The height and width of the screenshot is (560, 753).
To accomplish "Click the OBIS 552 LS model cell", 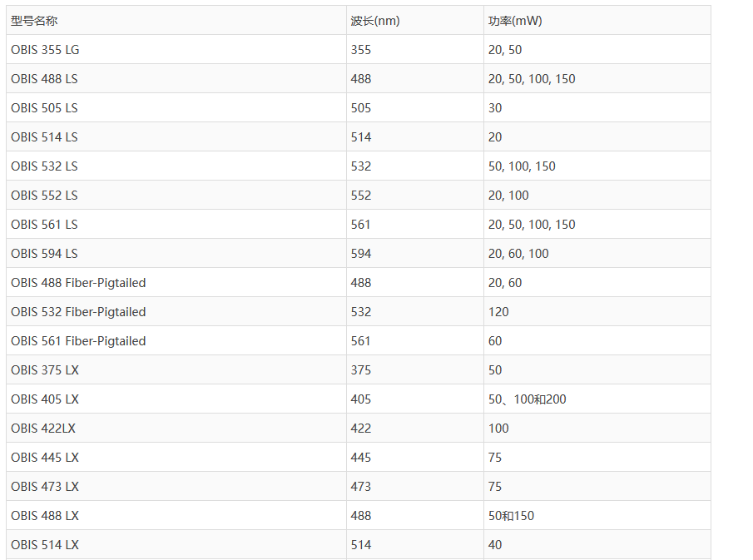I will tap(44, 196).
